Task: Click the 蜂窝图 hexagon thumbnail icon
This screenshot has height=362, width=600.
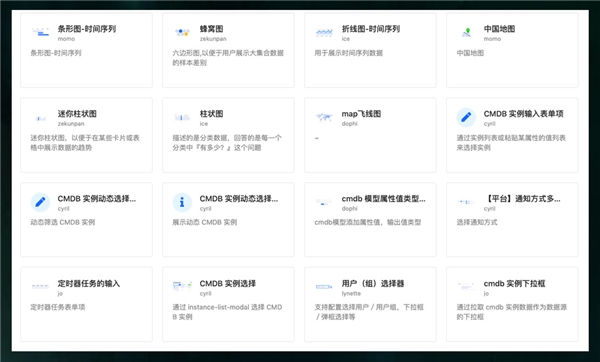Action: (x=182, y=32)
